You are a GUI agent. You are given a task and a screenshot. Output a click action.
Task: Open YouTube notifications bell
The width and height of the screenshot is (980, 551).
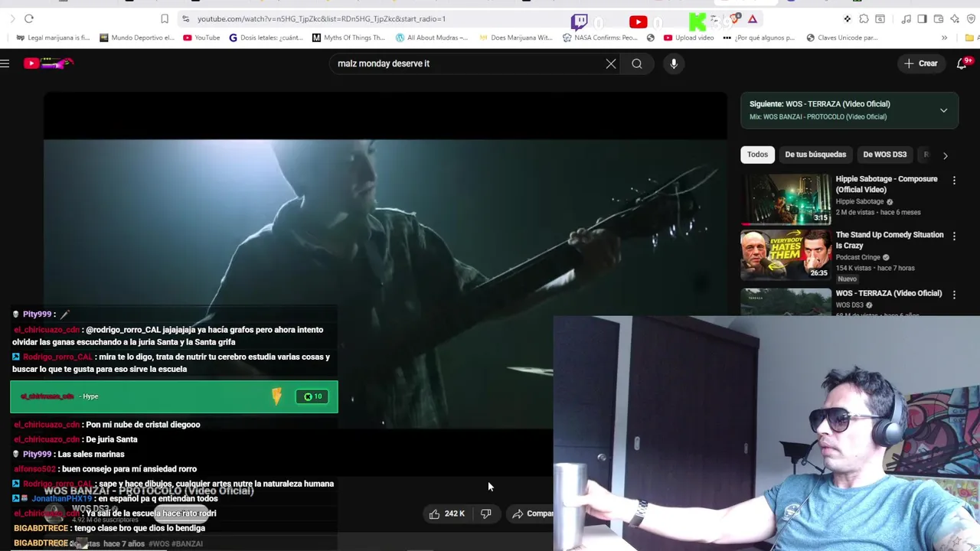tap(962, 64)
